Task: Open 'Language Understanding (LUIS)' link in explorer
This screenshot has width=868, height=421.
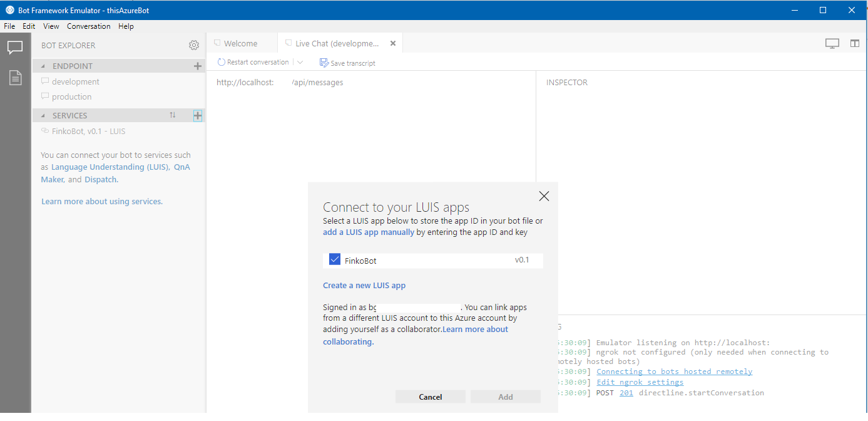Action: click(110, 167)
